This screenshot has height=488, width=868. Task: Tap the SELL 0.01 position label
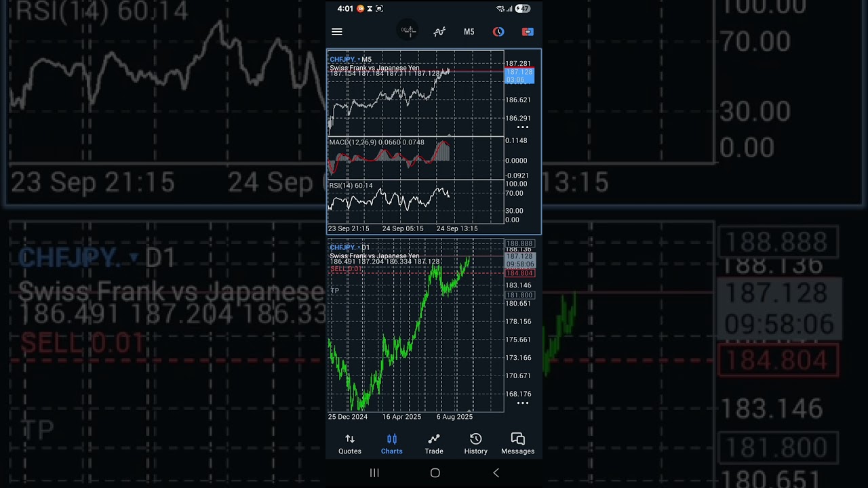click(346, 270)
